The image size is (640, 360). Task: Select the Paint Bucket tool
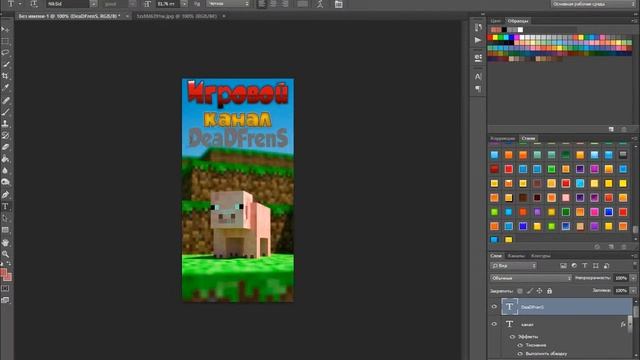5,159
